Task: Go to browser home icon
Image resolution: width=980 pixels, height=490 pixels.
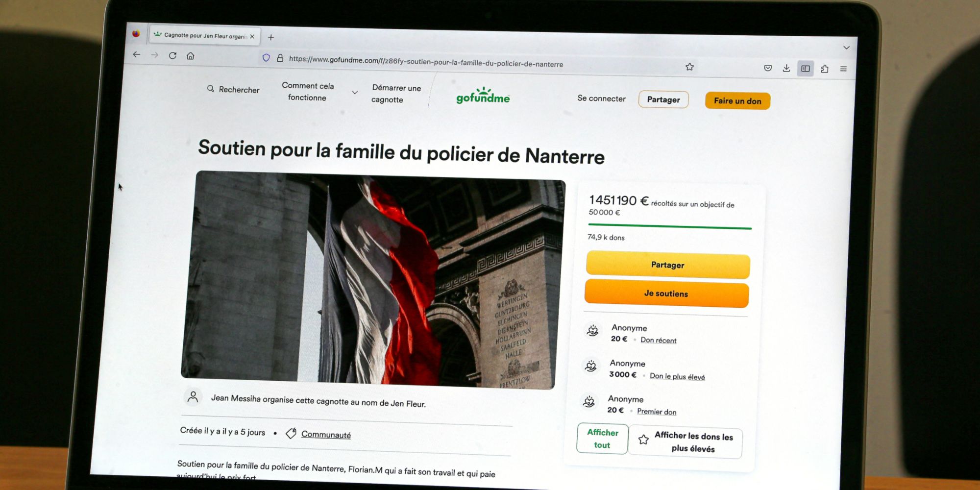Action: point(191,56)
